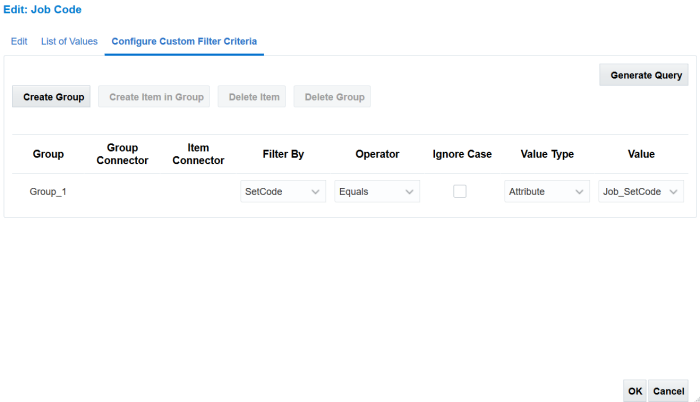Click the Cancel button
Image resolution: width=700 pixels, height=402 pixels.
[x=668, y=391]
